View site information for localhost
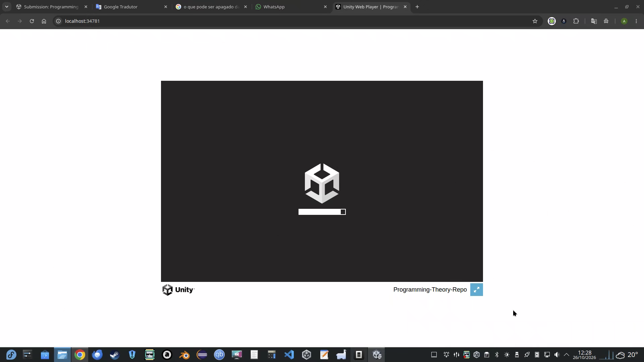The height and width of the screenshot is (362, 644). pyautogui.click(x=58, y=21)
